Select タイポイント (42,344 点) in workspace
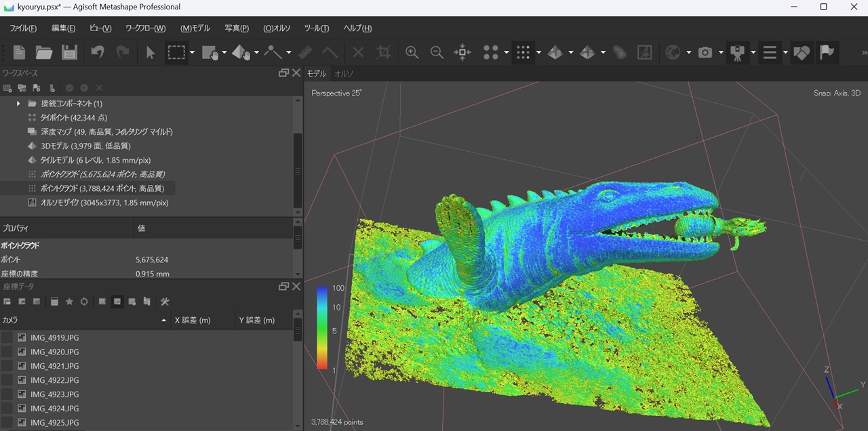The height and width of the screenshot is (431, 868). [x=73, y=118]
